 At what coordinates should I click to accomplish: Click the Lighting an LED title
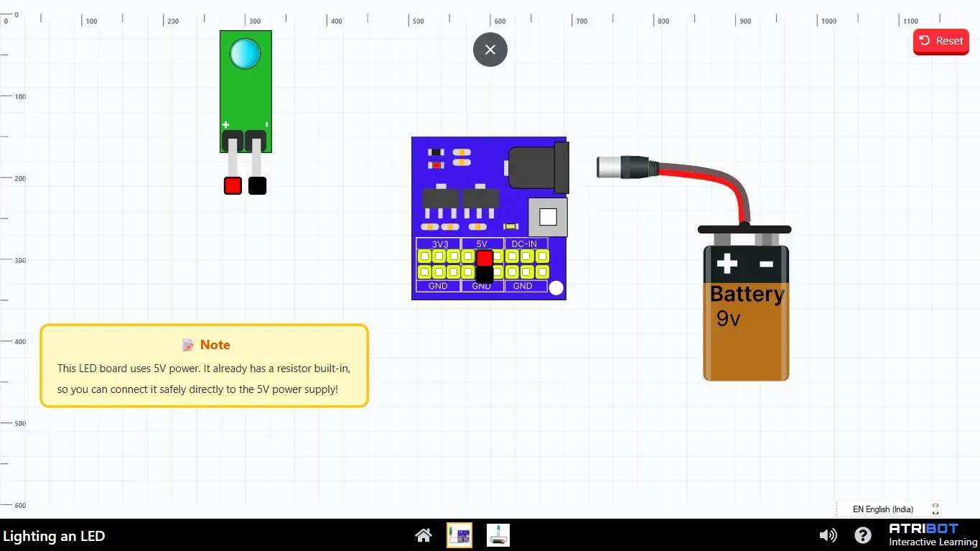[54, 536]
